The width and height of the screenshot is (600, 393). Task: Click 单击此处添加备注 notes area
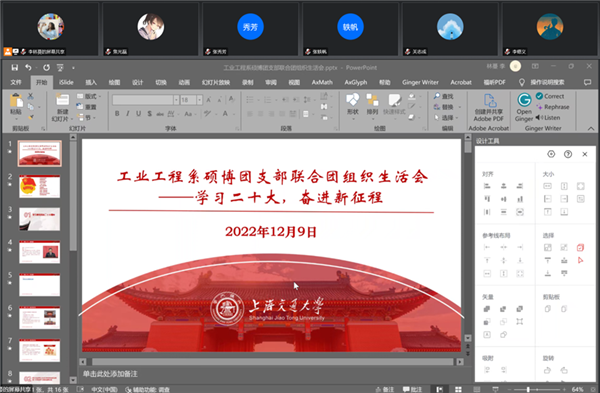pyautogui.click(x=110, y=374)
